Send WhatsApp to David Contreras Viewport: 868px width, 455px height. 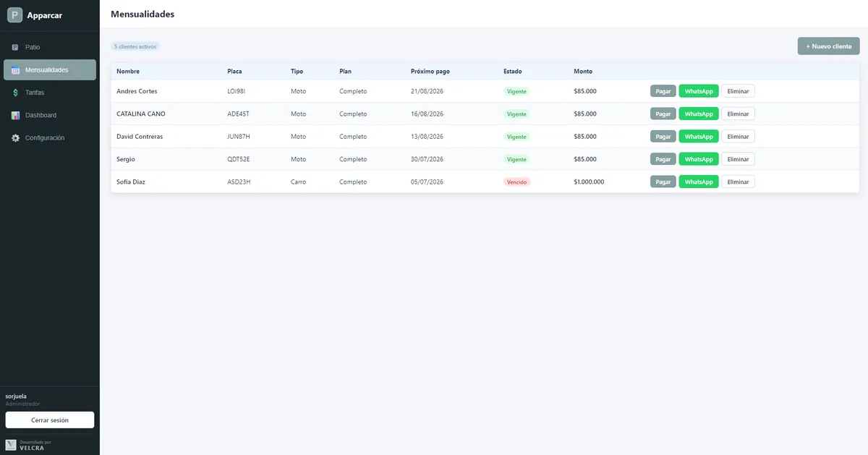pyautogui.click(x=699, y=136)
